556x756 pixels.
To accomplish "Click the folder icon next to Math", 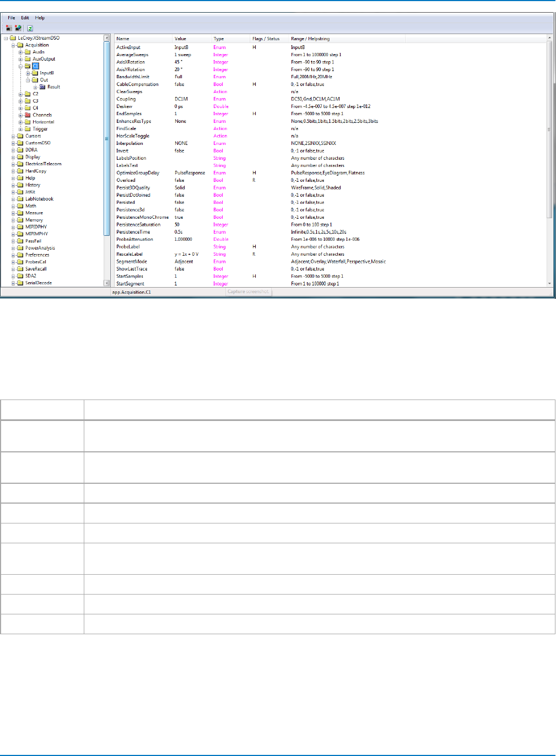I will [20, 206].
